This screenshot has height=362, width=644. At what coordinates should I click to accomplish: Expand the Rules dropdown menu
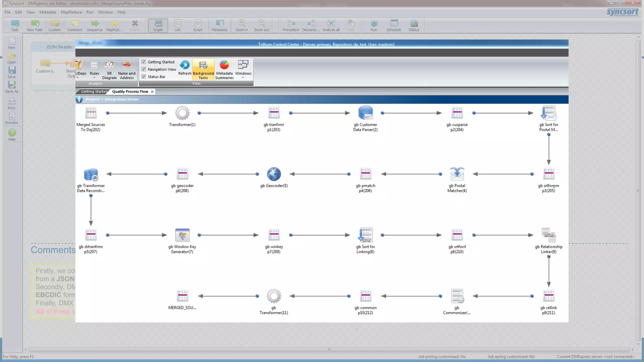[94, 77]
